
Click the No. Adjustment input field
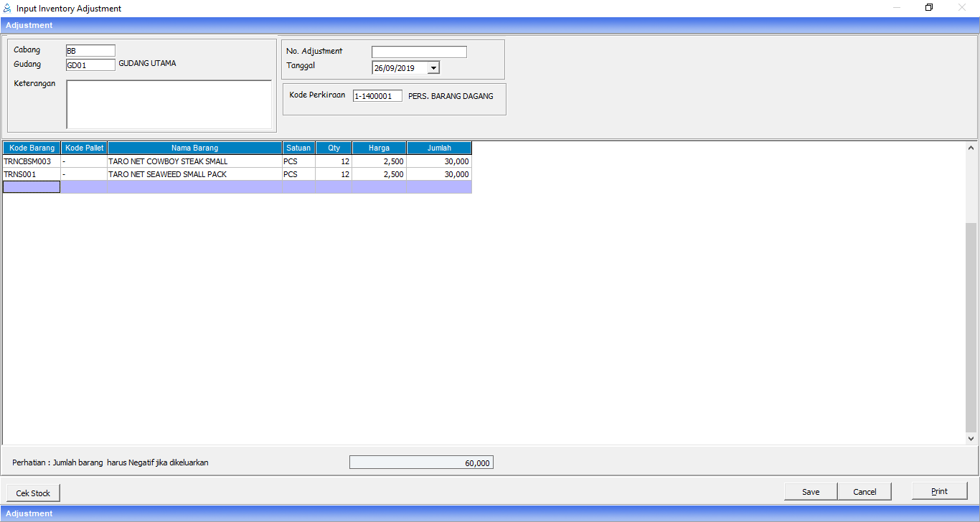click(x=419, y=52)
